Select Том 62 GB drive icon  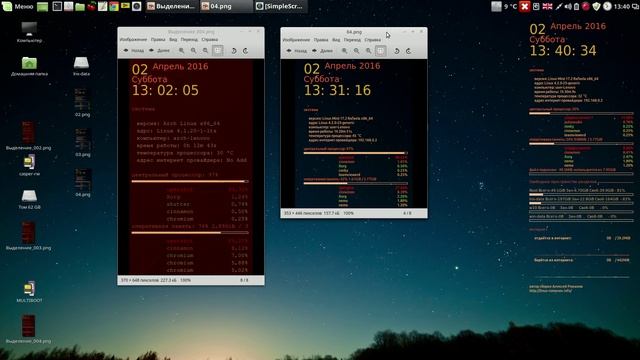(29, 199)
